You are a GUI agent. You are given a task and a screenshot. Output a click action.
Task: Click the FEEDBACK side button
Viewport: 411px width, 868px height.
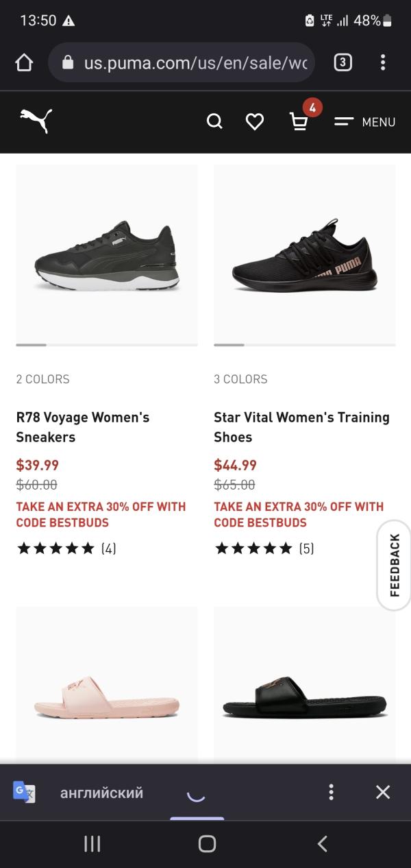(395, 565)
